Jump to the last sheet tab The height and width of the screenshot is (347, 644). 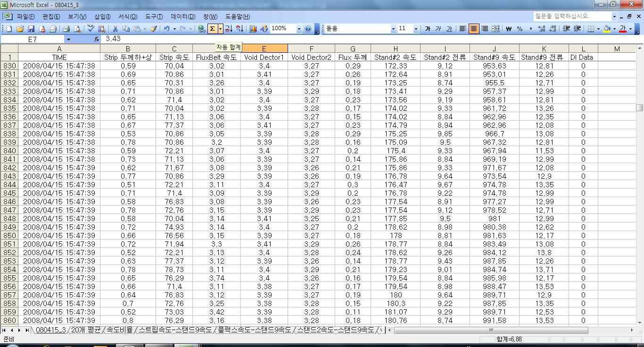click(x=27, y=330)
